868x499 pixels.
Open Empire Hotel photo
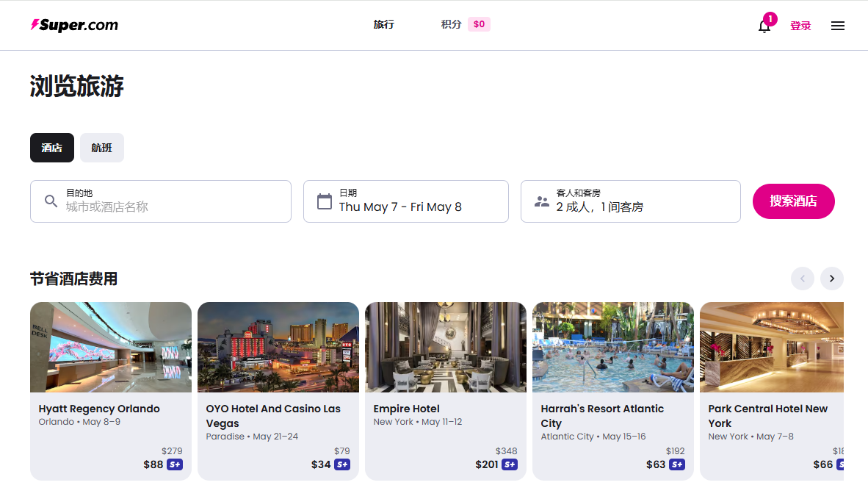click(446, 348)
